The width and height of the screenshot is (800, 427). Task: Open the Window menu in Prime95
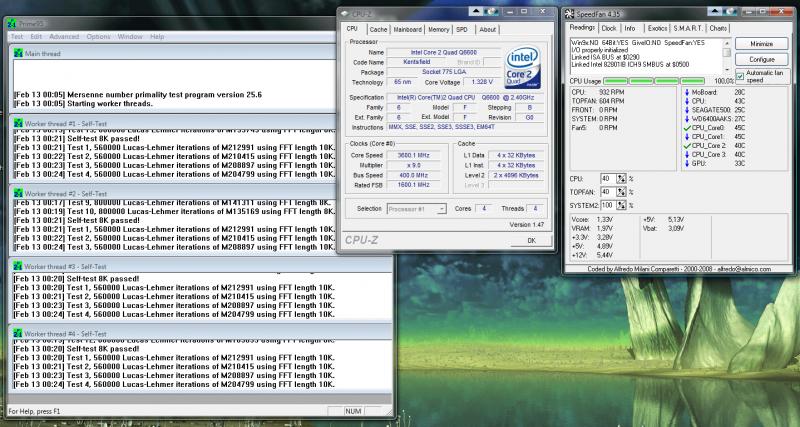point(130,37)
